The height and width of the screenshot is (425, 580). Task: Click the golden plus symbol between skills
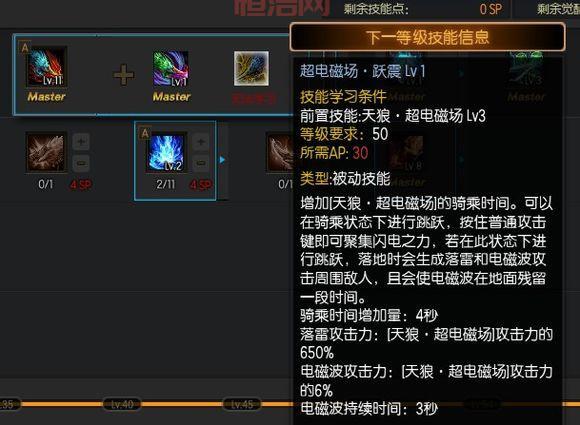(x=124, y=75)
